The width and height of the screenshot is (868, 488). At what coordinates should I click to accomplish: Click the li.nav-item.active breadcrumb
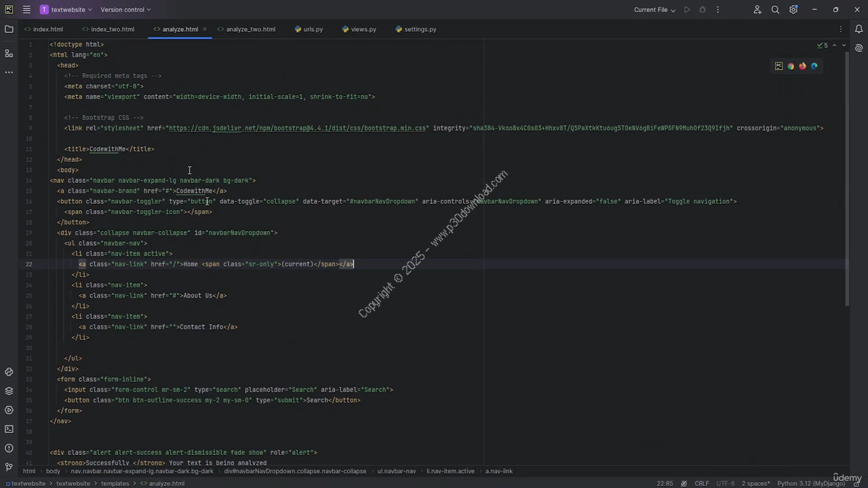450,471
